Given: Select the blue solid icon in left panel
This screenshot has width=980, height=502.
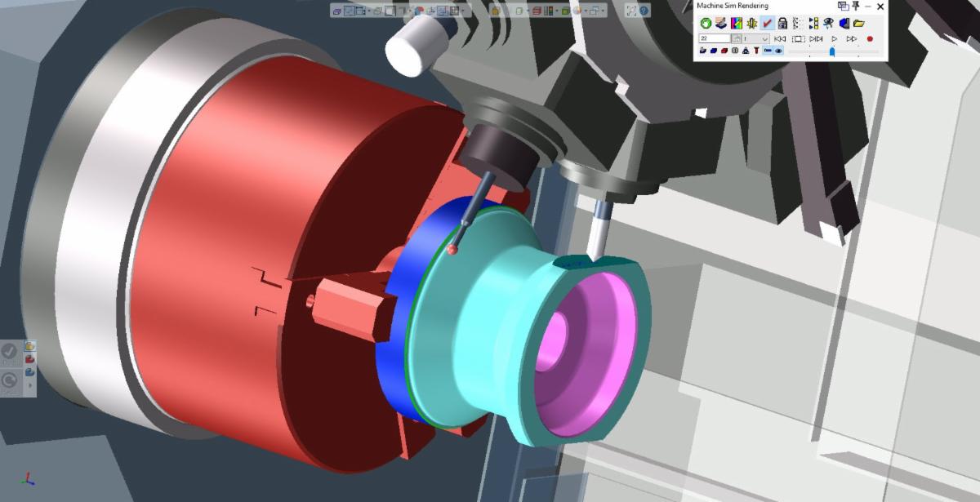Looking at the screenshot, I should pos(30,372).
